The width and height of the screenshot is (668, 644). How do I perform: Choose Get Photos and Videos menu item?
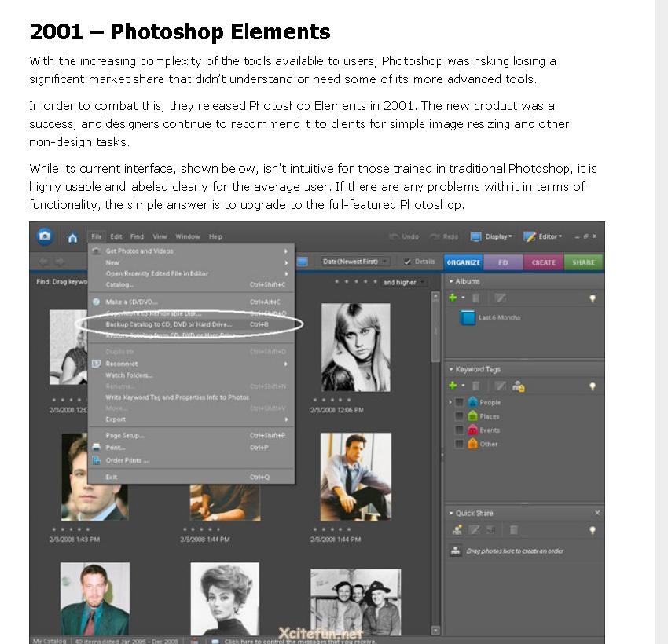[191, 251]
